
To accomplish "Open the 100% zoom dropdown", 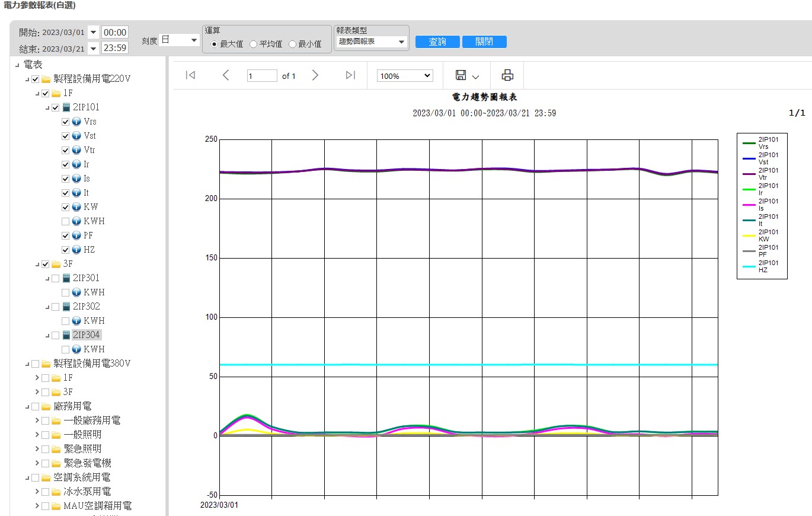I will click(405, 76).
